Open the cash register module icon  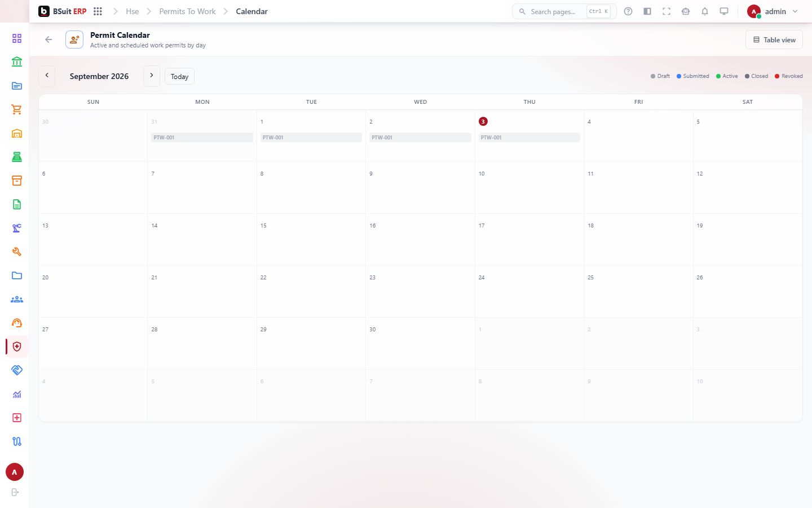coord(17,157)
